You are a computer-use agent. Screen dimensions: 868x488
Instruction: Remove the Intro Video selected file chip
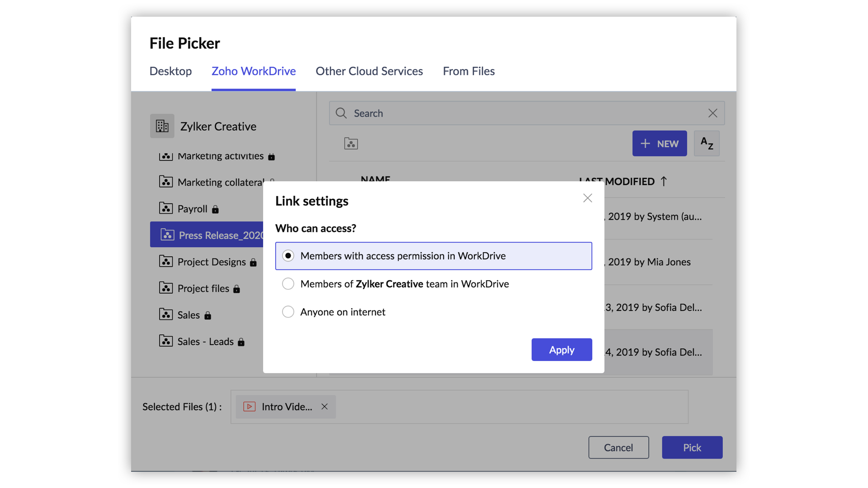pyautogui.click(x=325, y=407)
